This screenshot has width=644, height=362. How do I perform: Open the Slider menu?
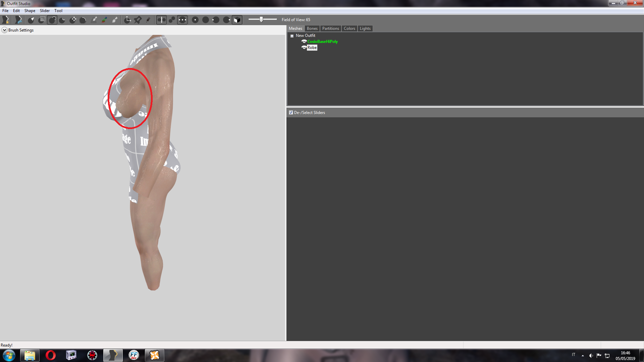[45, 11]
